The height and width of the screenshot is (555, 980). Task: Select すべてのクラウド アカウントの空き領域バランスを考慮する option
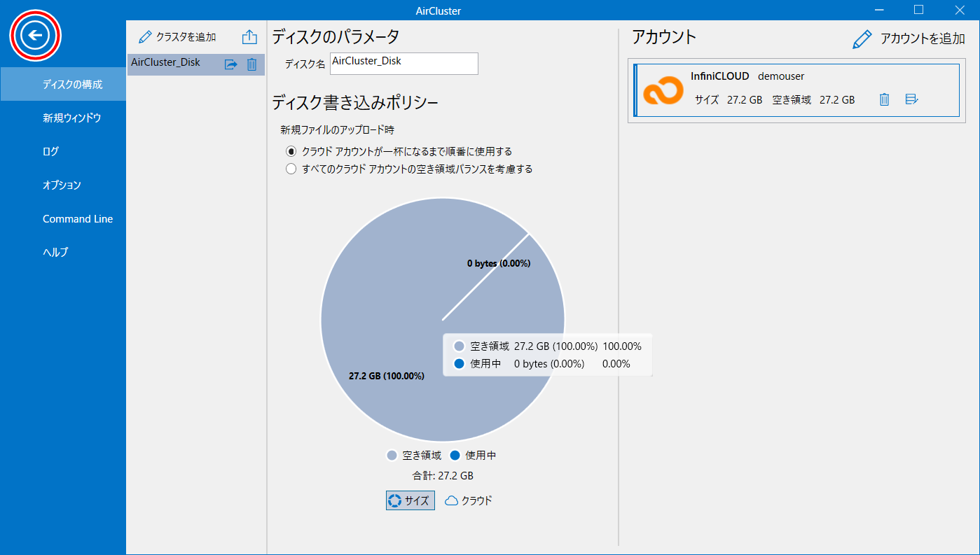pos(291,169)
